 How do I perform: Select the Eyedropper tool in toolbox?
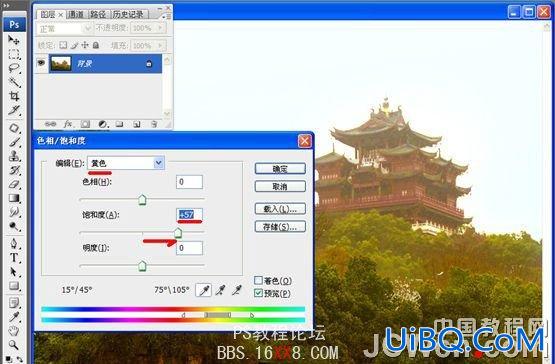(x=14, y=317)
